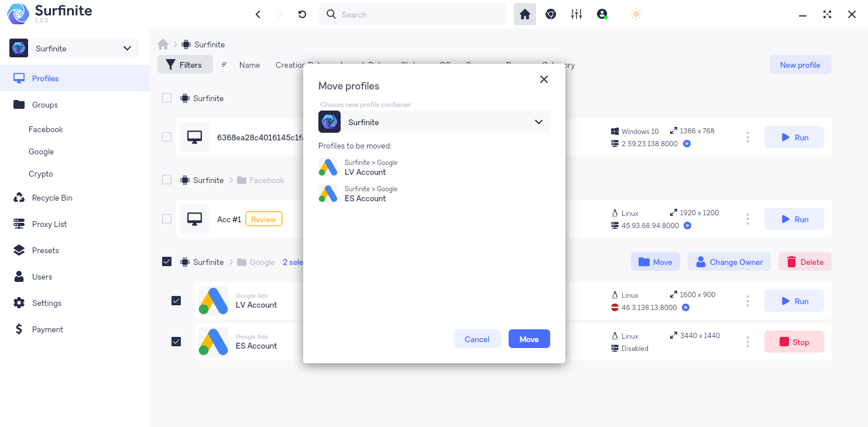868x427 pixels.
Task: Open Settings in the sidebar
Action: point(75,303)
